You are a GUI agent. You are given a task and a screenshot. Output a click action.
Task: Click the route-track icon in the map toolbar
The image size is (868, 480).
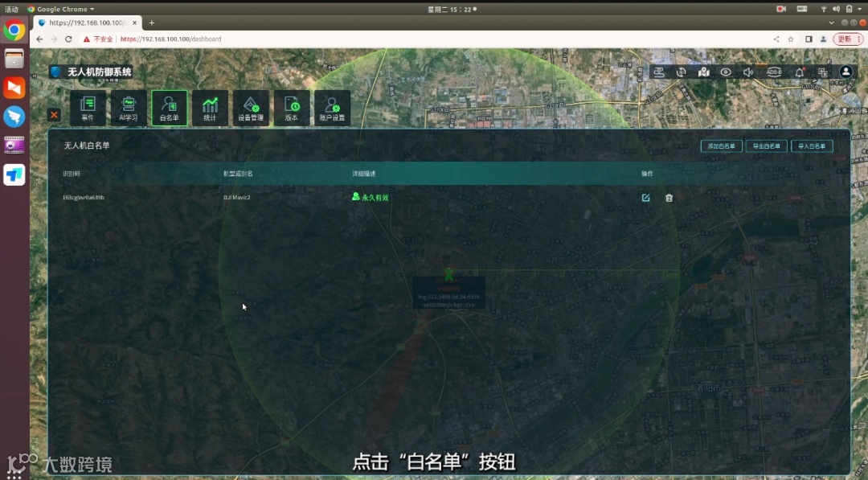point(659,72)
